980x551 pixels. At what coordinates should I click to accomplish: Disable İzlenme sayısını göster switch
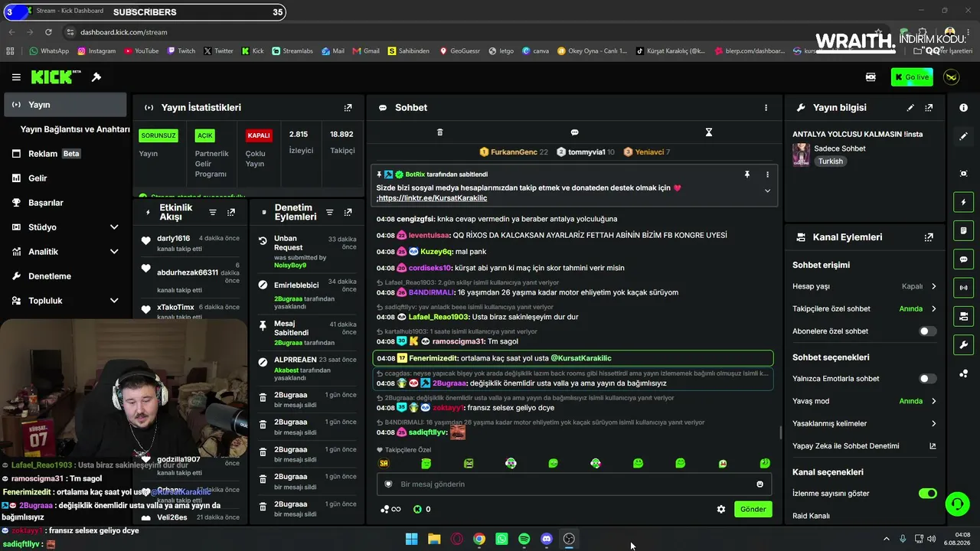pos(928,494)
